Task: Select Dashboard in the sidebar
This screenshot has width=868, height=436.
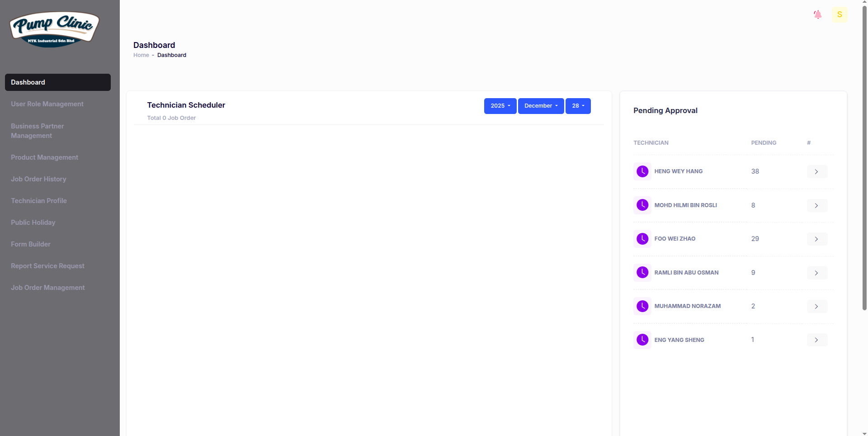Action: point(58,82)
